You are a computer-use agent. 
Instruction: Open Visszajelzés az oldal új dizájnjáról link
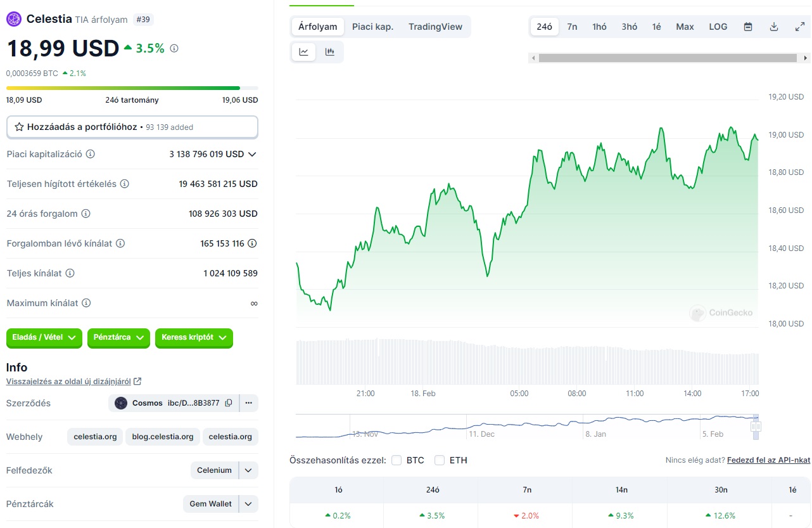pyautogui.click(x=68, y=382)
